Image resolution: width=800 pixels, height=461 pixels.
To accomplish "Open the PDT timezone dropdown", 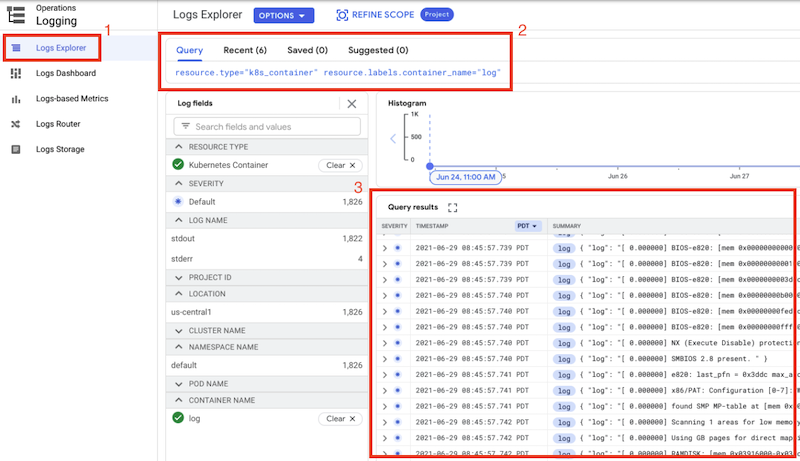I will click(529, 226).
